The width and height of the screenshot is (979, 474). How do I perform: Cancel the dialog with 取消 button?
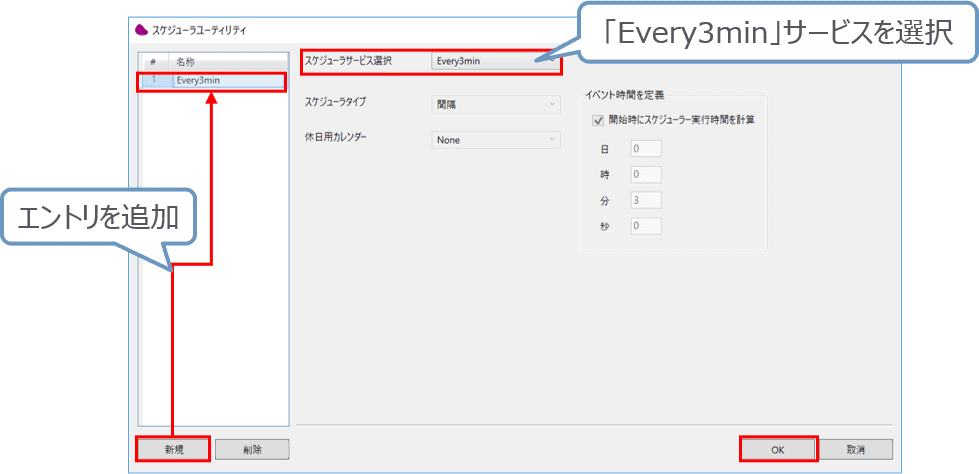pyautogui.click(x=855, y=450)
